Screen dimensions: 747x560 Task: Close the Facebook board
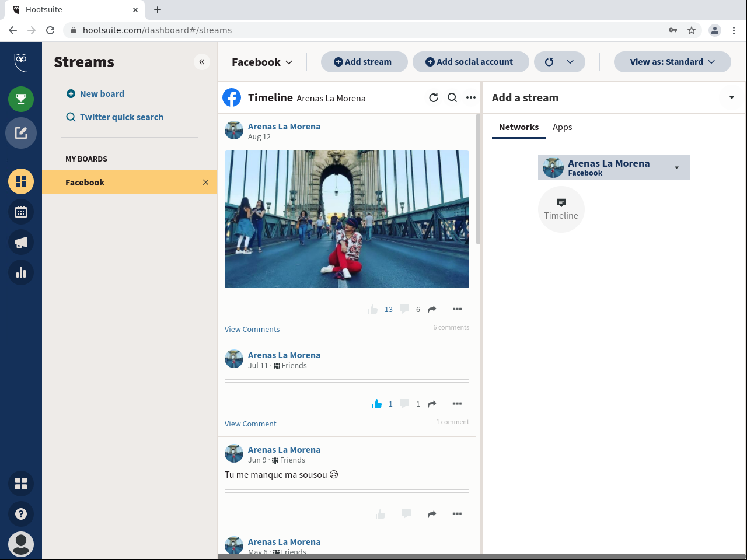click(205, 182)
